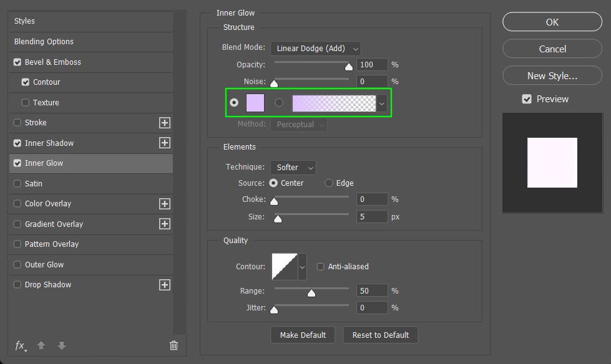Open the Styles section
The image size is (611, 364).
pos(90,21)
